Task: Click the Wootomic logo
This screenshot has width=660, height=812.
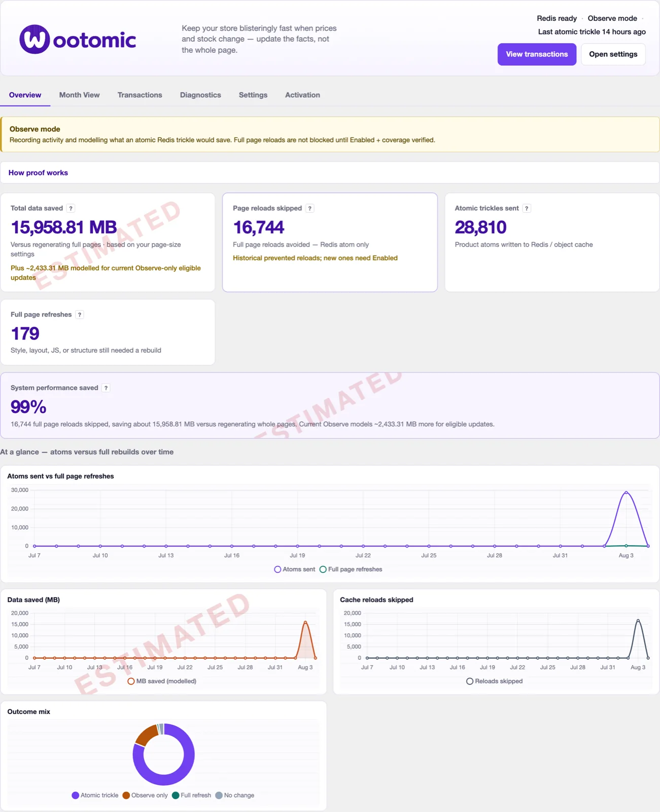Action: (x=78, y=40)
